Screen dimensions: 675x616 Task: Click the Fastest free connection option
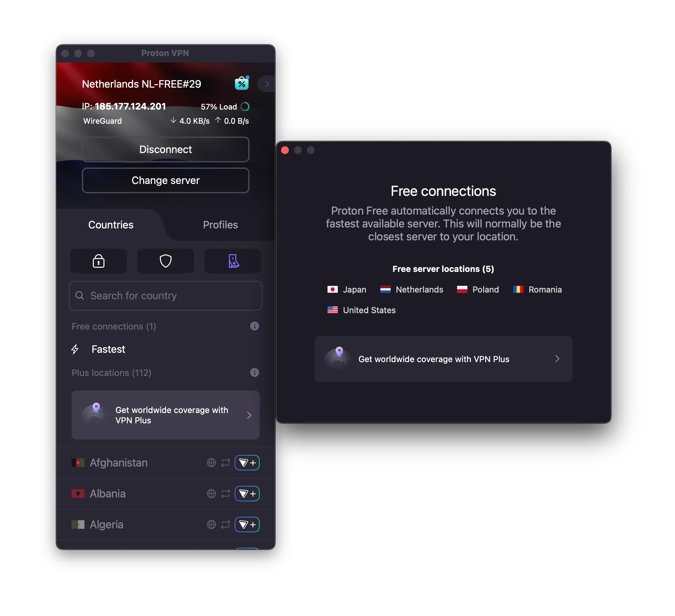pyautogui.click(x=108, y=349)
